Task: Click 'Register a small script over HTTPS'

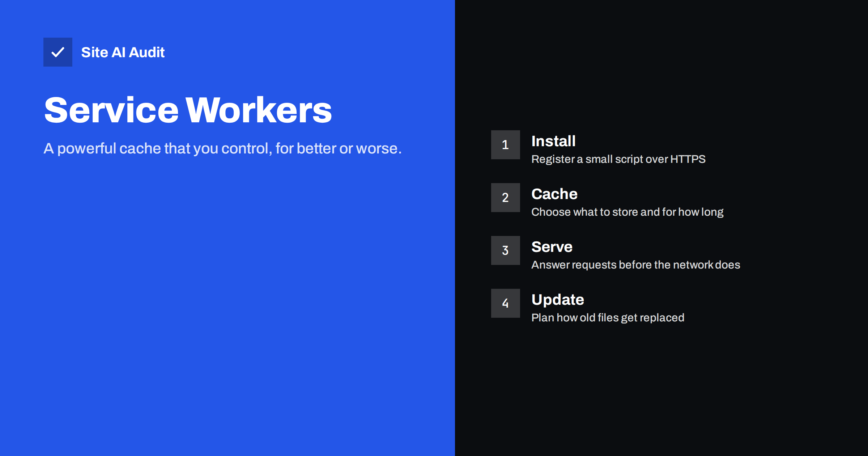Action: pos(618,159)
